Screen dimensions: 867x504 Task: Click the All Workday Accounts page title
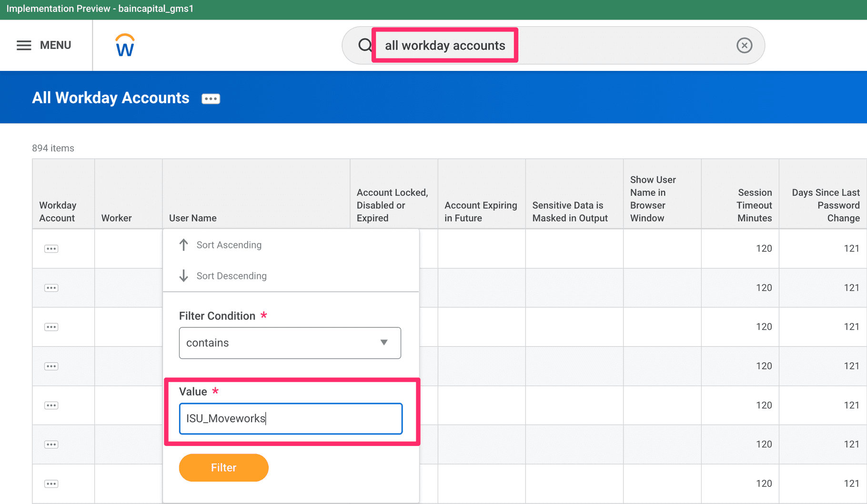[111, 98]
